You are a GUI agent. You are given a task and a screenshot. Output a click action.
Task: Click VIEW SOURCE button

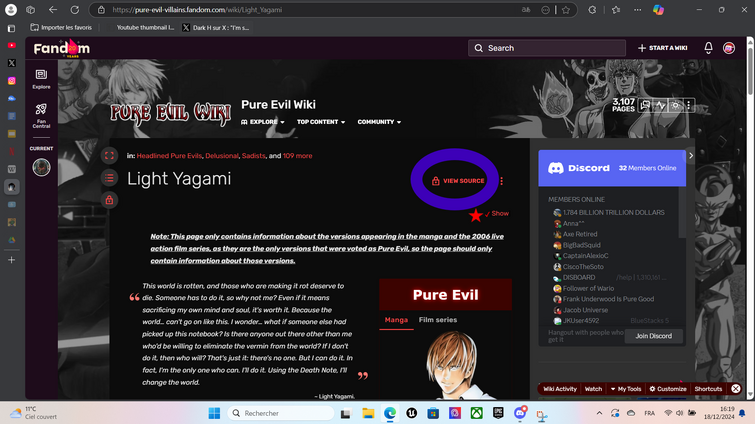click(x=458, y=181)
